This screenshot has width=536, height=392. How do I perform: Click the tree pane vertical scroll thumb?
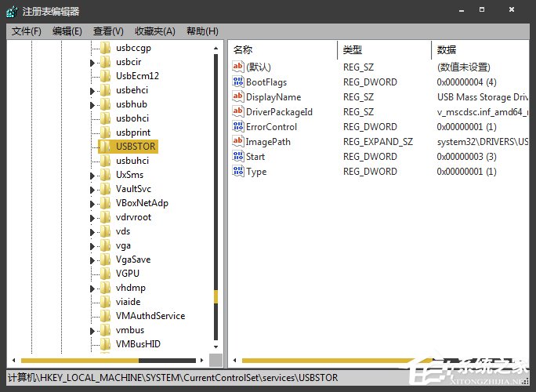pos(215,296)
